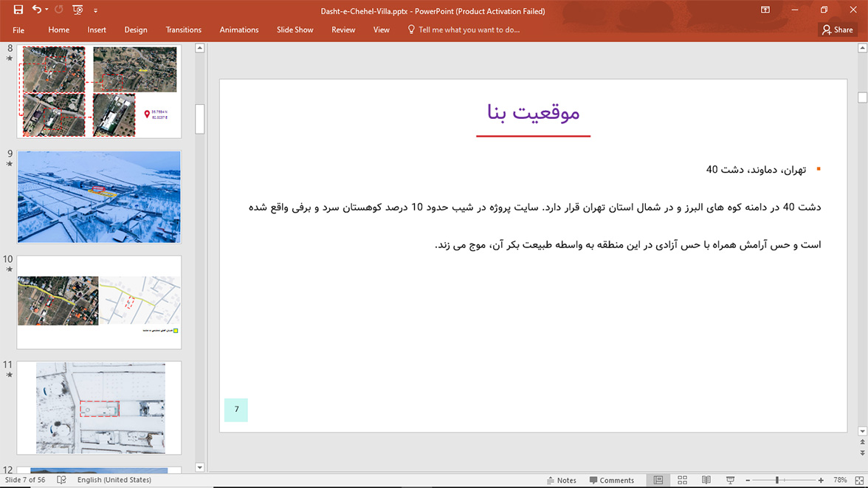The width and height of the screenshot is (868, 488).
Task: Click the editing pane scroll up arrow
Action: point(862,48)
